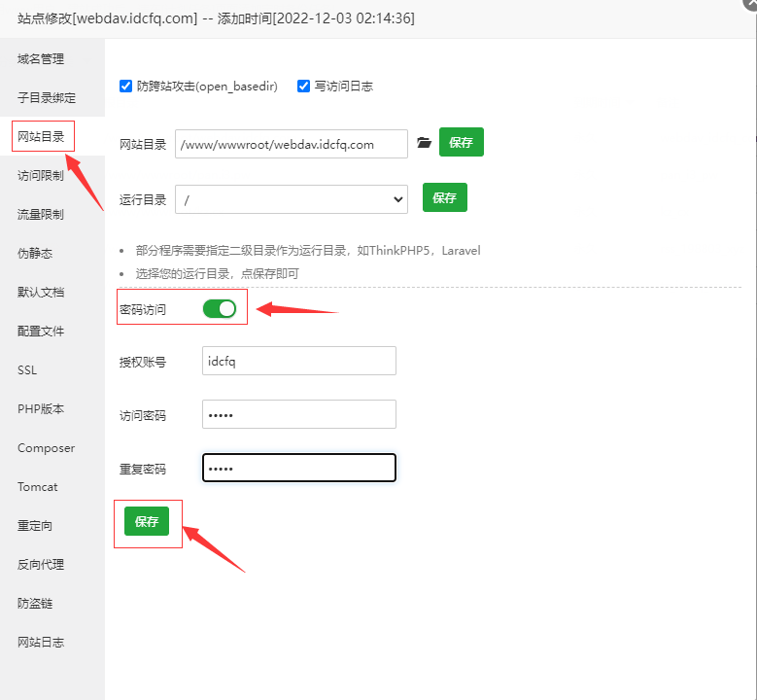
Task: Click the folder browse icon beside website directory
Action: tap(424, 143)
